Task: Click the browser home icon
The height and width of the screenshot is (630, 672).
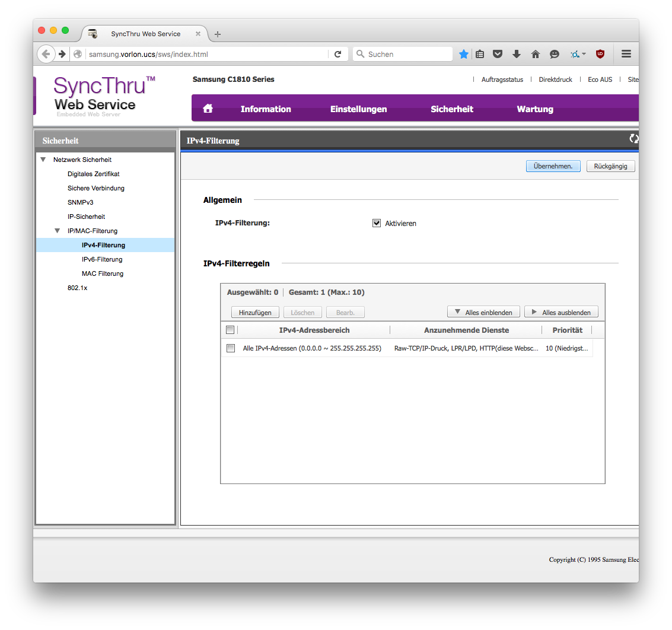Action: (x=536, y=54)
